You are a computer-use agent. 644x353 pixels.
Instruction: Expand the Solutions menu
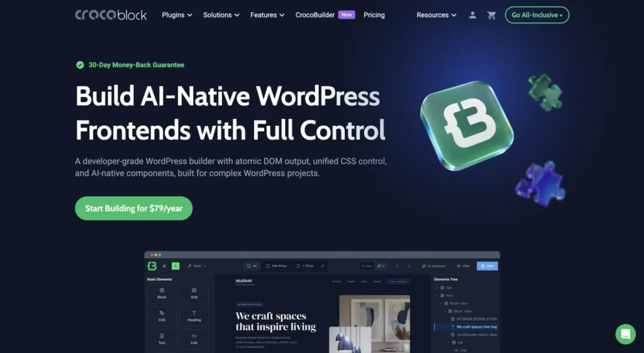click(x=221, y=15)
